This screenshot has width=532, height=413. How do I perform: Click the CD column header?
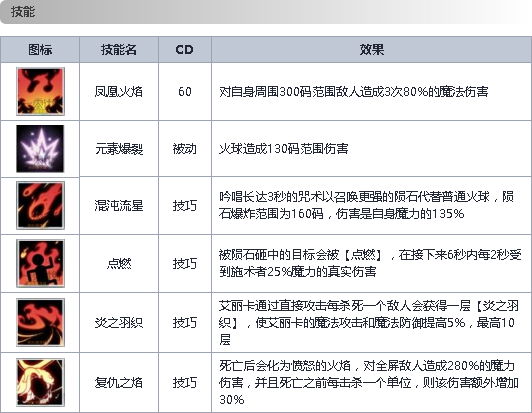tap(185, 50)
